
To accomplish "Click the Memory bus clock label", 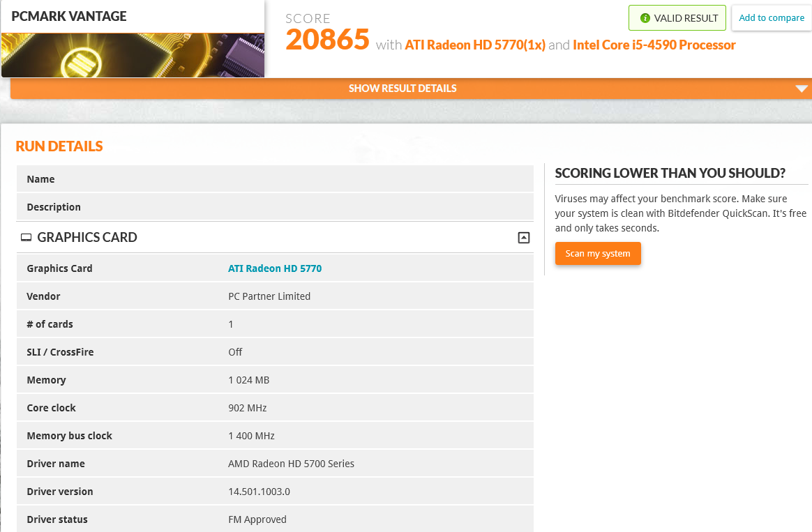I will pyautogui.click(x=69, y=436).
